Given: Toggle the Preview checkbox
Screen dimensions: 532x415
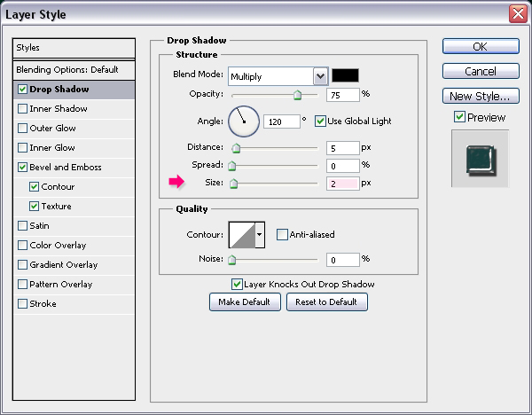Looking at the screenshot, I should click(458, 117).
